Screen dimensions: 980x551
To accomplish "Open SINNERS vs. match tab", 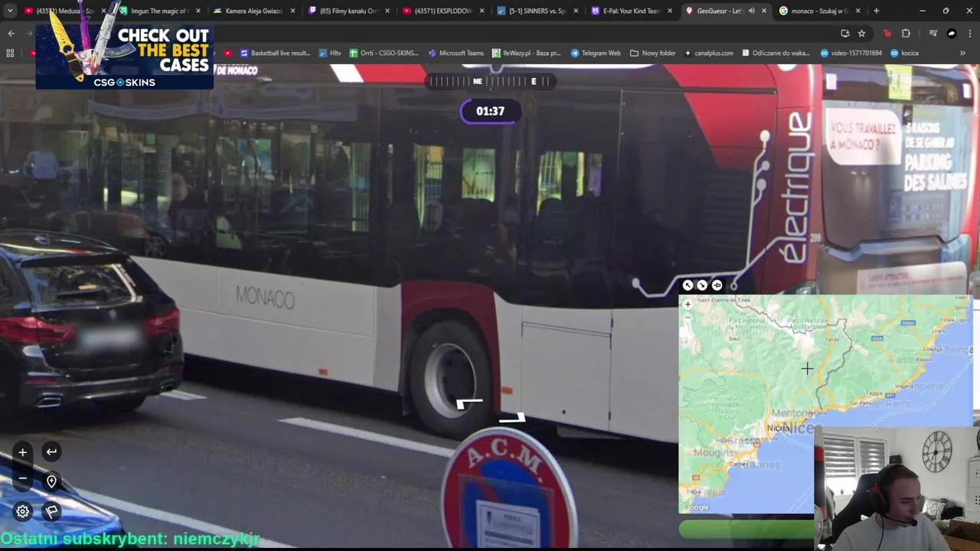I will tap(537, 11).
